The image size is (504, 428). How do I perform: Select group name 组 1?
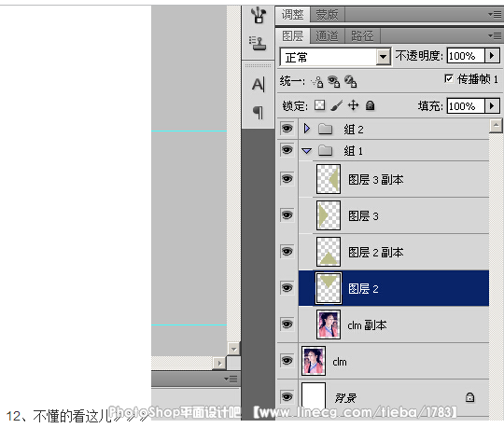(354, 150)
